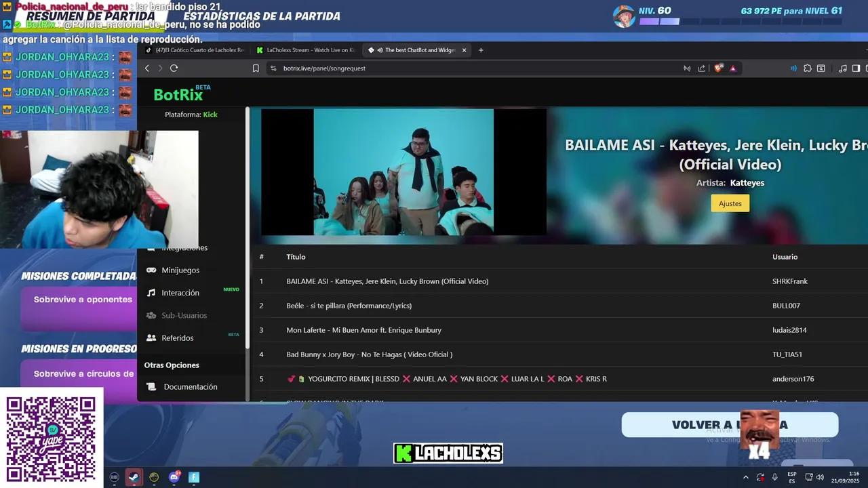Switch to the TikTok Lacholex tab
The height and width of the screenshot is (488, 868).
coord(195,50)
